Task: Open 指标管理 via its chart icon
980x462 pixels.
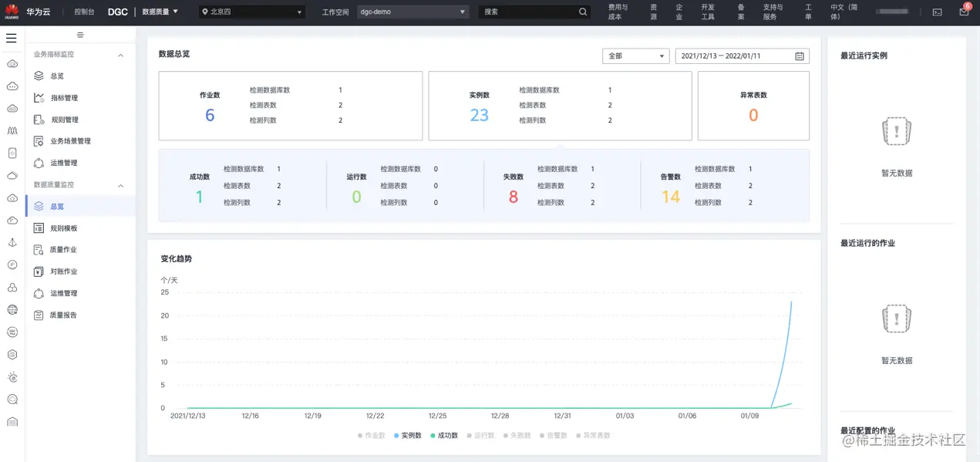Action: pyautogui.click(x=39, y=98)
